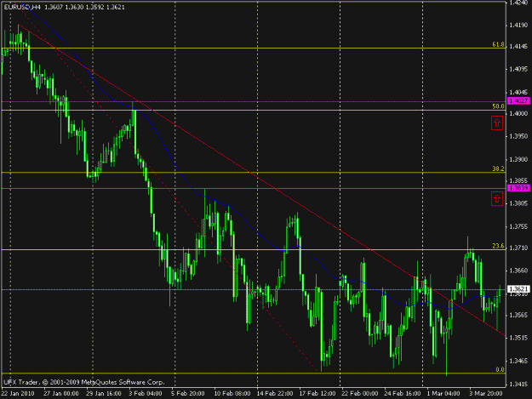Click the 1 Mar 04:00 time label

pyautogui.click(x=443, y=393)
